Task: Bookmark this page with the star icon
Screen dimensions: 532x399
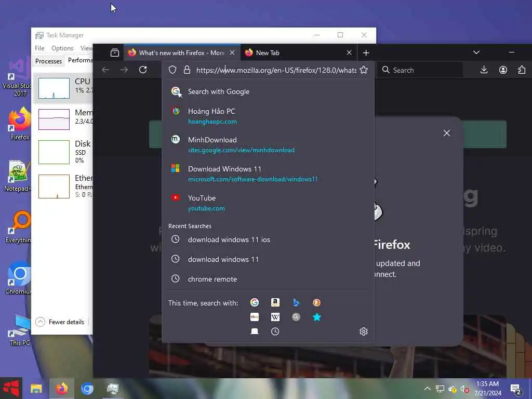Action: pyautogui.click(x=364, y=70)
